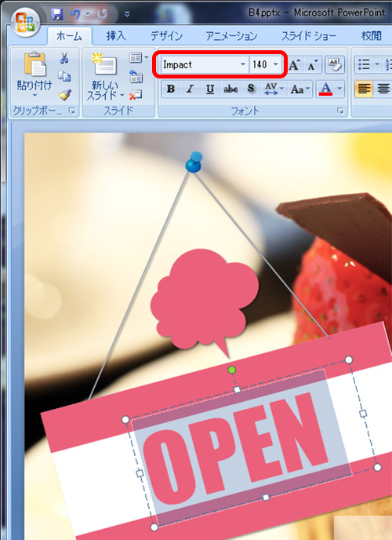392x540 pixels.
Task: Delete slide icon with red X
Action: coord(136,95)
